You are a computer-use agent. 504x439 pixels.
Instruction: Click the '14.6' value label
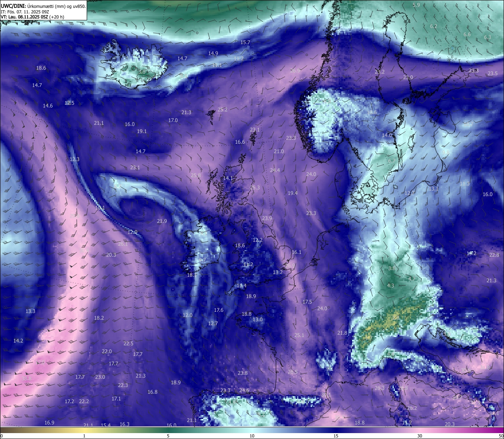[48, 106]
